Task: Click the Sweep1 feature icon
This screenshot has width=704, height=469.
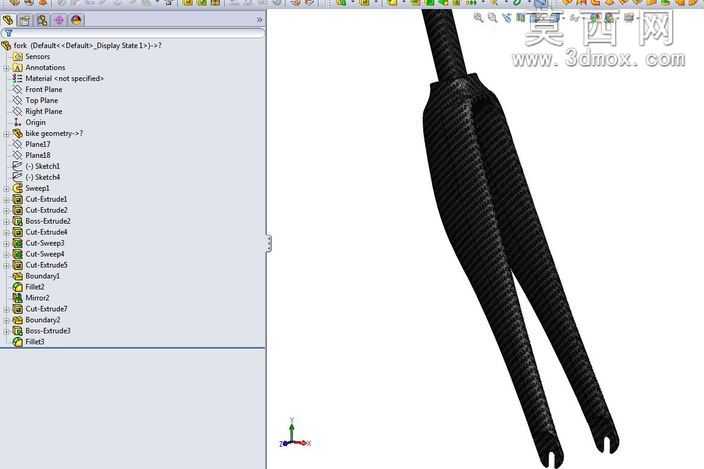Action: tap(18, 188)
